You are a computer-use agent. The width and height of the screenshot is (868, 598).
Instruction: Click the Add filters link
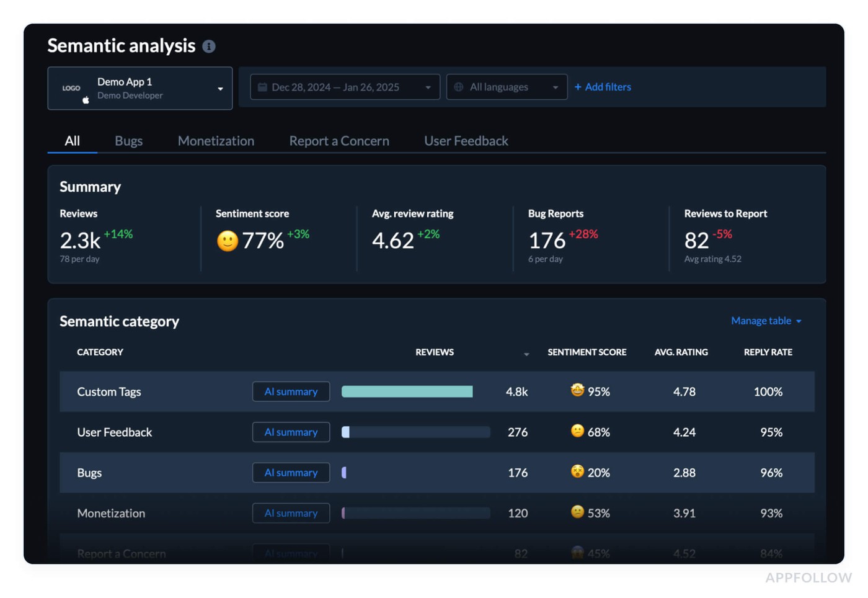pyautogui.click(x=603, y=87)
